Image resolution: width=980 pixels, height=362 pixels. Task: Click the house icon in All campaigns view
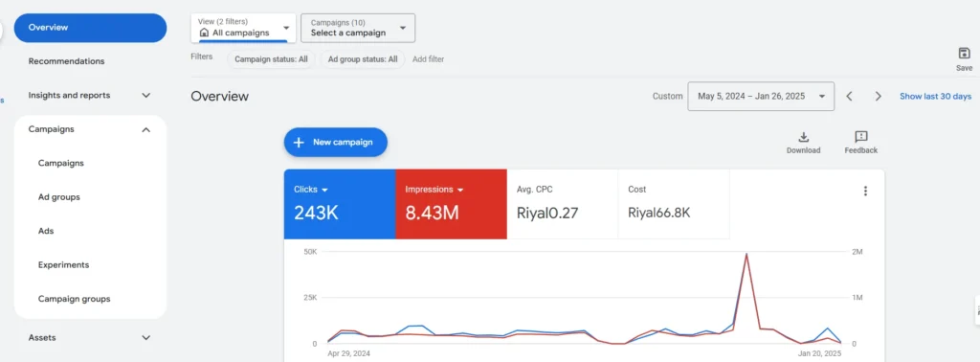coord(204,33)
